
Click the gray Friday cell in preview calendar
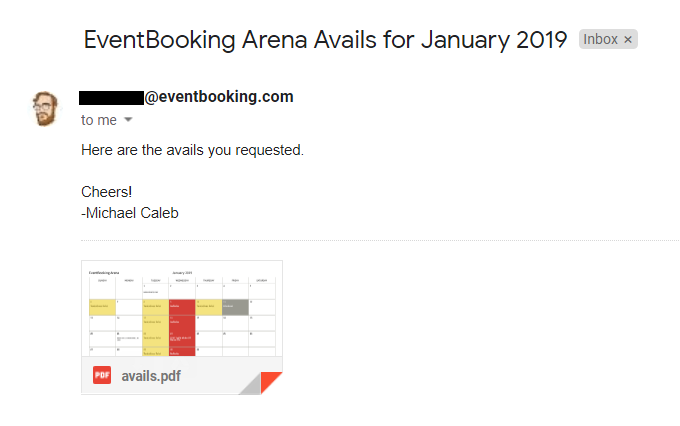[235, 308]
